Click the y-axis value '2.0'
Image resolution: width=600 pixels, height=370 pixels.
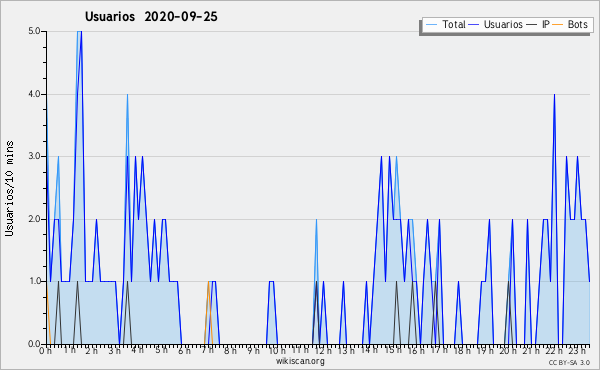34,219
